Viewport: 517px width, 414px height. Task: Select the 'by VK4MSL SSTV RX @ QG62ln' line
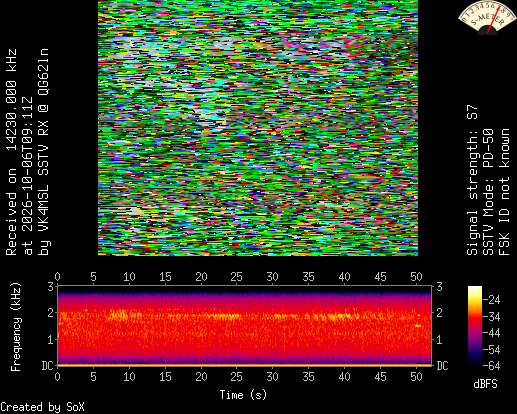pyautogui.click(x=44, y=152)
